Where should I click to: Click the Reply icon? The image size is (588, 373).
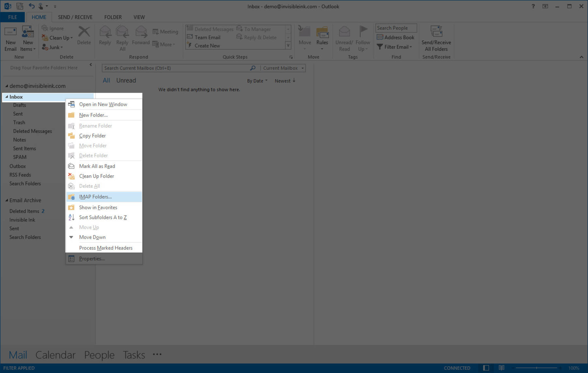105,32
